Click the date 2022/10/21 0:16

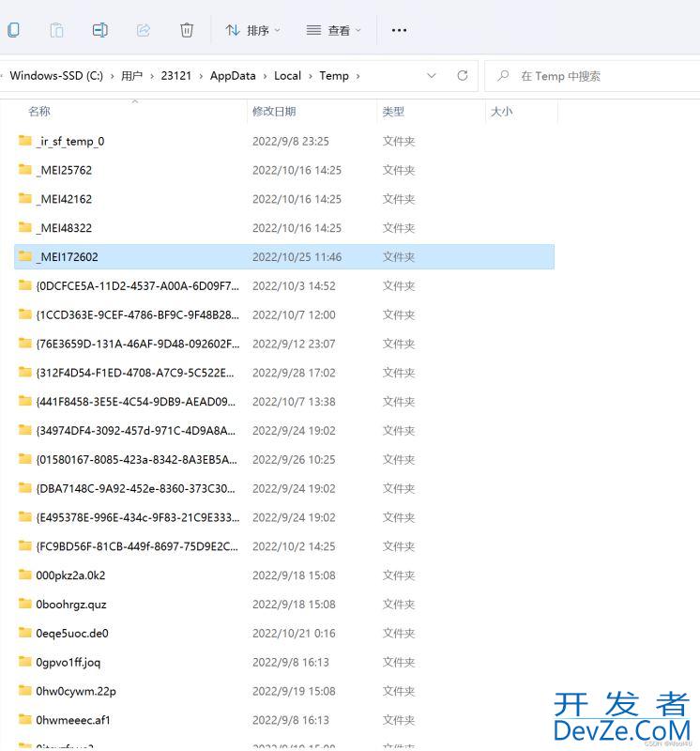pyautogui.click(x=294, y=633)
